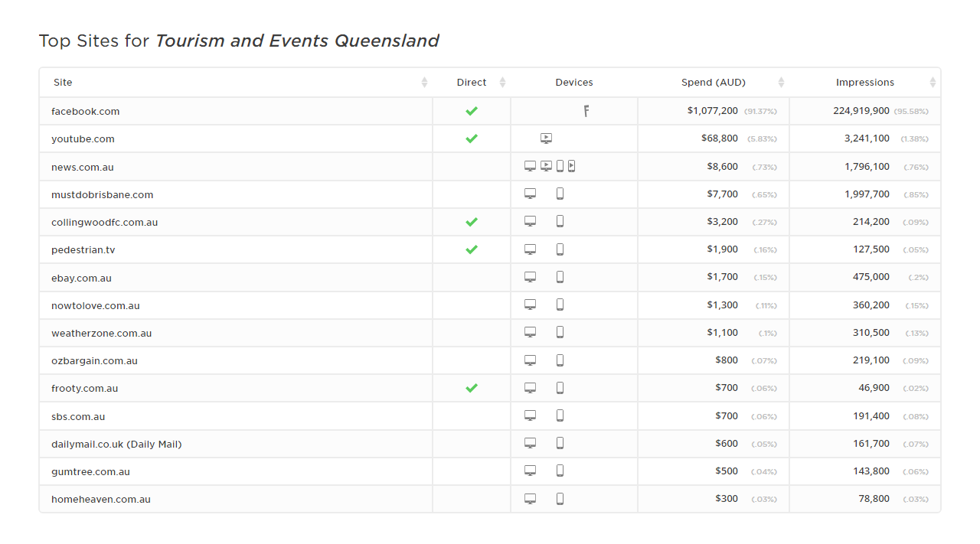Click the (95.58%) impressions share
980x544 pixels.
coord(911,112)
